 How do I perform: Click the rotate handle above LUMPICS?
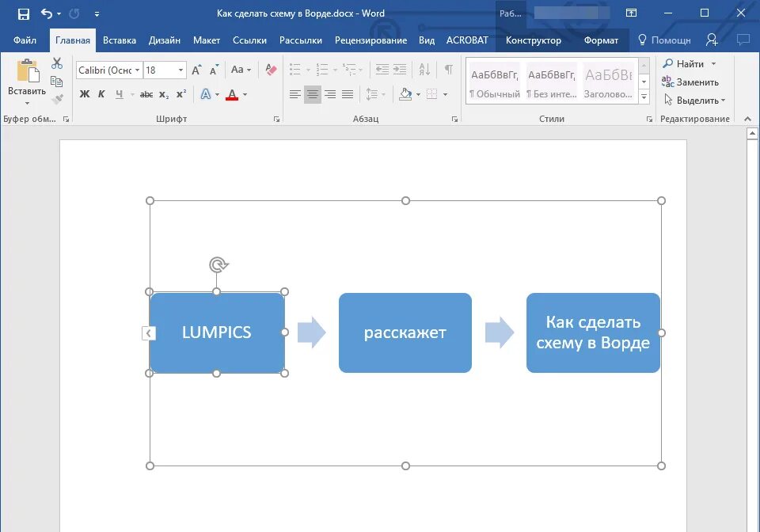(x=218, y=265)
